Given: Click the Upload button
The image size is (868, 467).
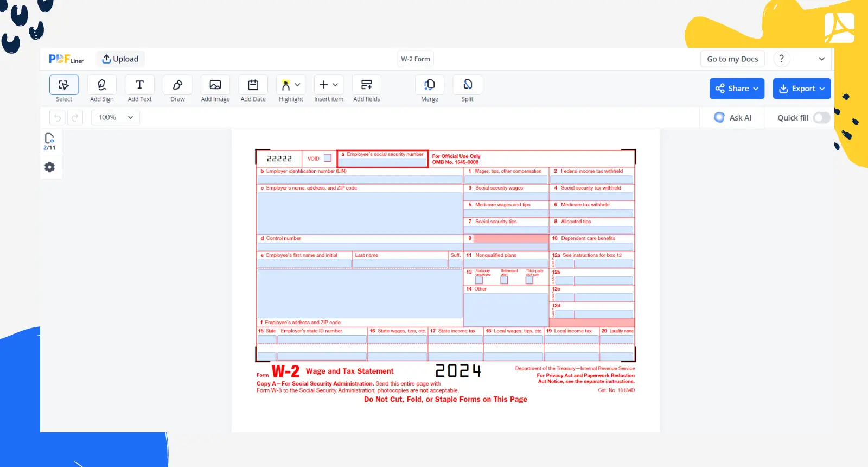Looking at the screenshot, I should 120,59.
